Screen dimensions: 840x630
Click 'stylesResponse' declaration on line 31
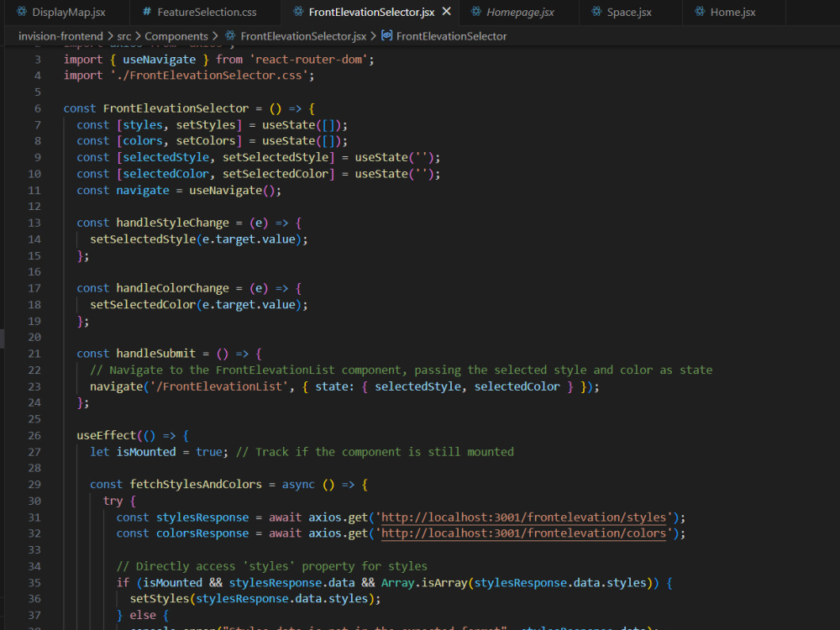pyautogui.click(x=202, y=517)
